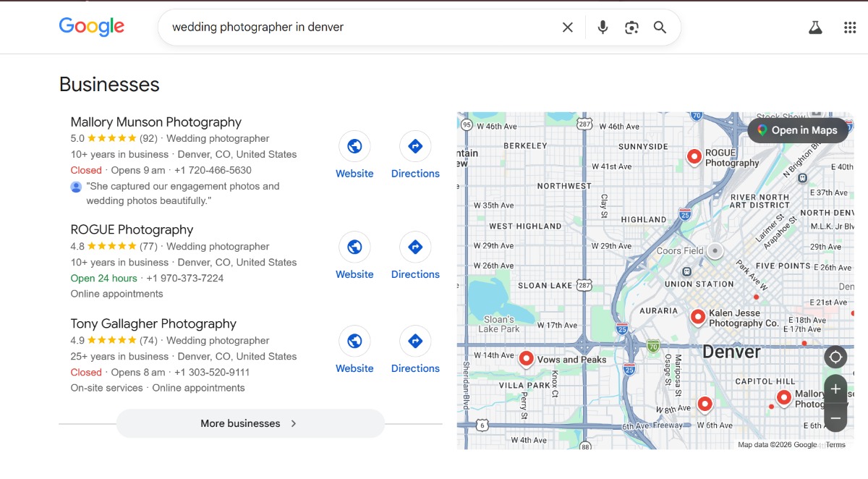This screenshot has height=479, width=868.
Task: Get Directions to Mallory Munson Photography
Action: (415, 146)
